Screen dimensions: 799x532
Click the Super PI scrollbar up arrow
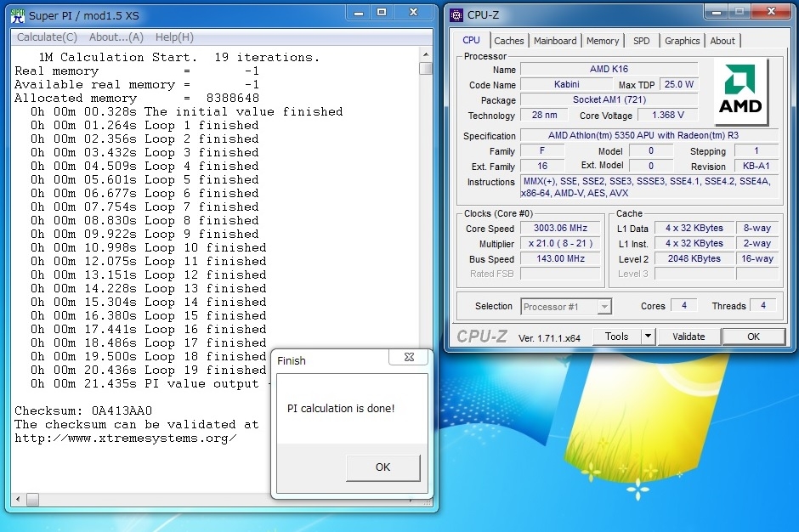[425, 55]
